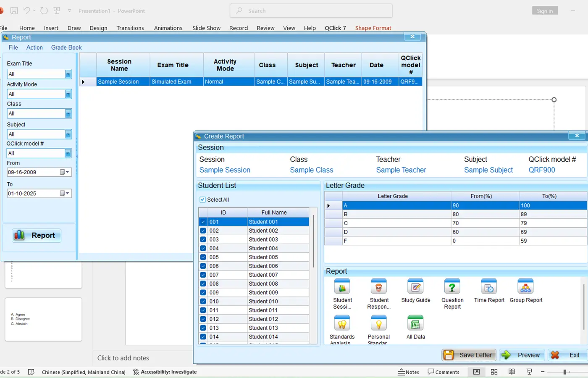Image resolution: width=588 pixels, height=378 pixels.
Task: Switch to the Shape Format tab
Action: 373,28
